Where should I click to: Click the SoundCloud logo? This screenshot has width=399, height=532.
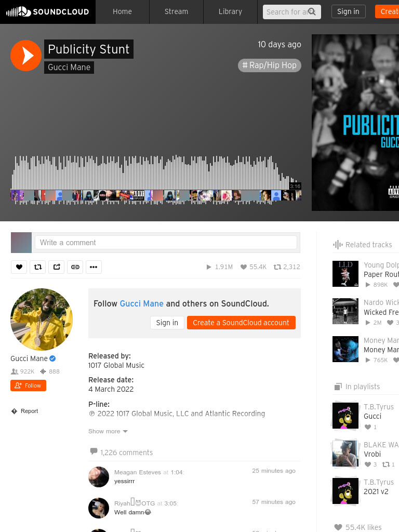(47, 12)
